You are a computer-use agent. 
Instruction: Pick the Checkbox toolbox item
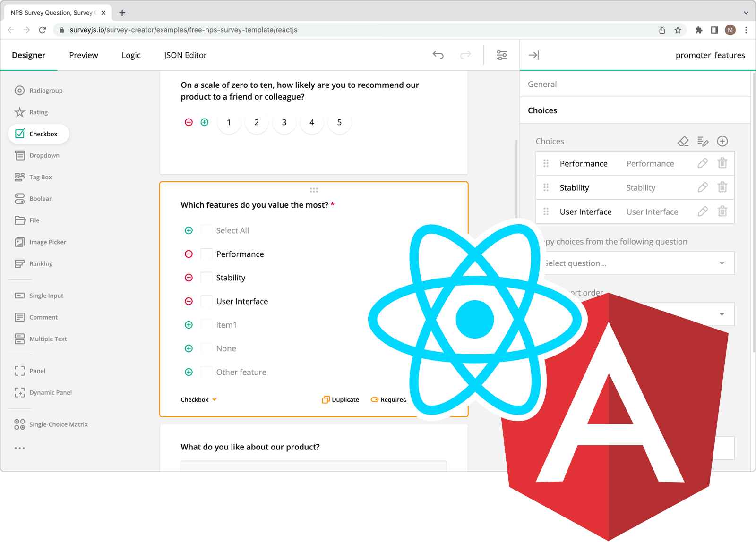tap(39, 134)
